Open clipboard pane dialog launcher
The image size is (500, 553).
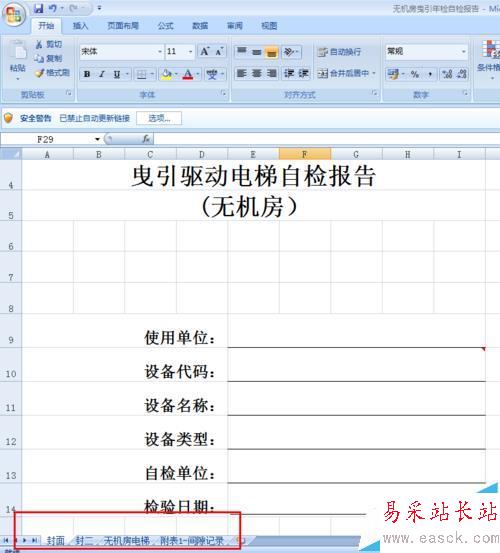pyautogui.click(x=68, y=93)
